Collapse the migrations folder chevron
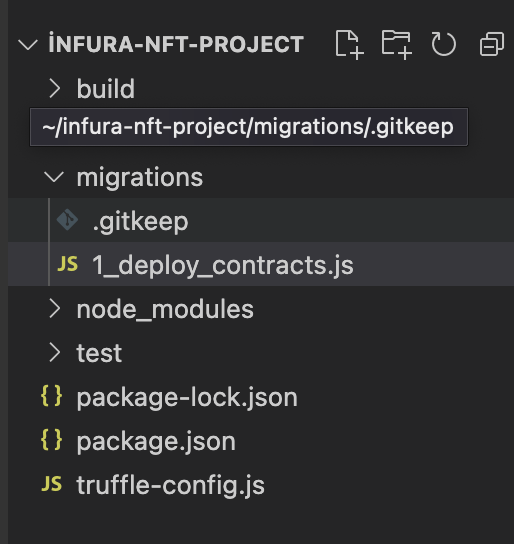The height and width of the screenshot is (544, 514). (x=54, y=177)
